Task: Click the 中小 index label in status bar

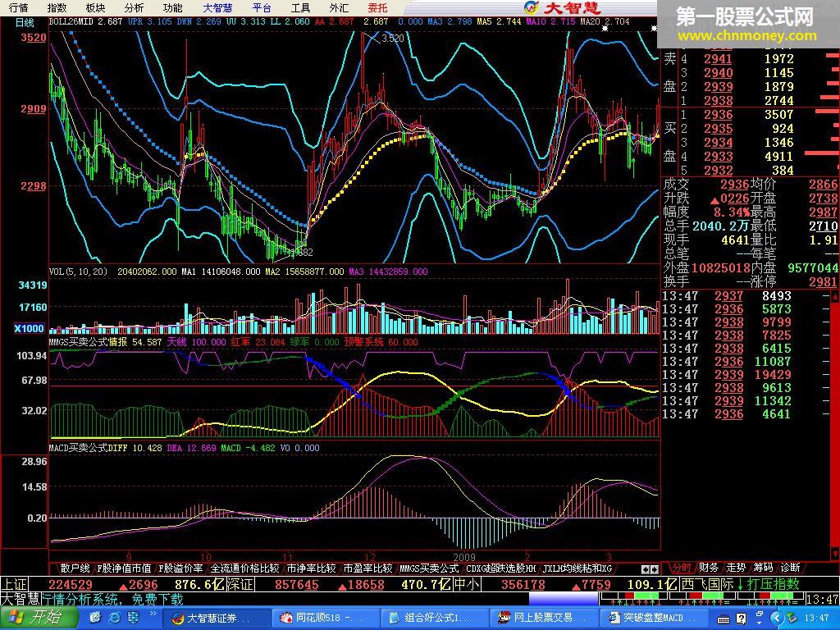Action: pos(468,584)
